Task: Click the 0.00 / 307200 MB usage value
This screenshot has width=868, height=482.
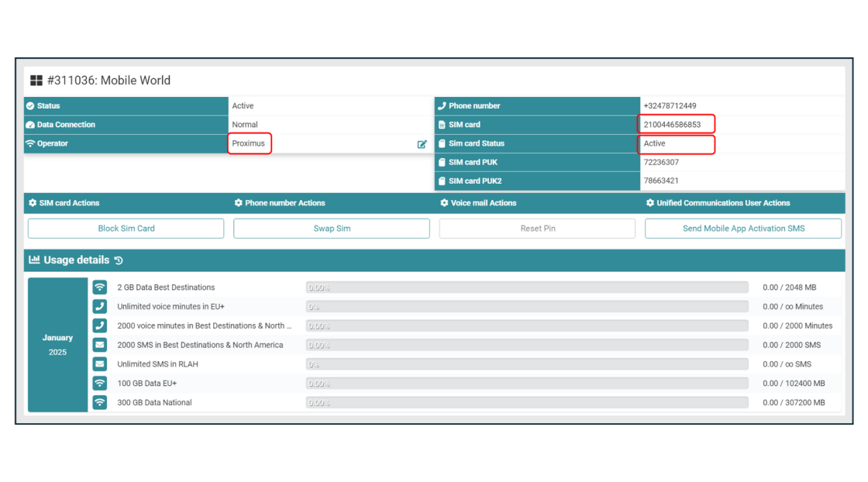Action: point(794,402)
